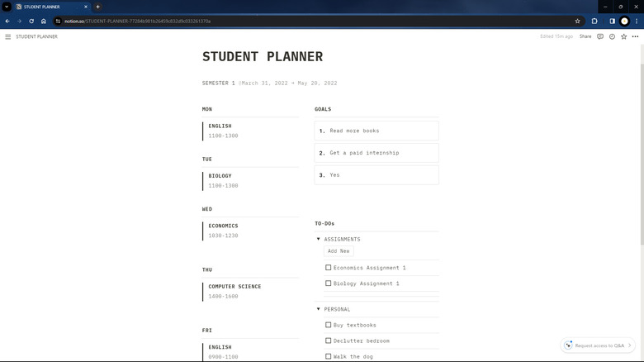Bookmark this page in address bar

click(x=577, y=21)
